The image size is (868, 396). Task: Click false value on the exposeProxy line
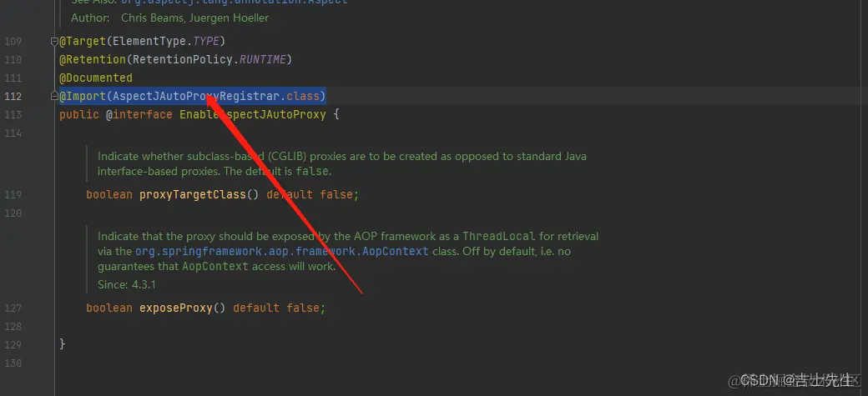coord(303,308)
